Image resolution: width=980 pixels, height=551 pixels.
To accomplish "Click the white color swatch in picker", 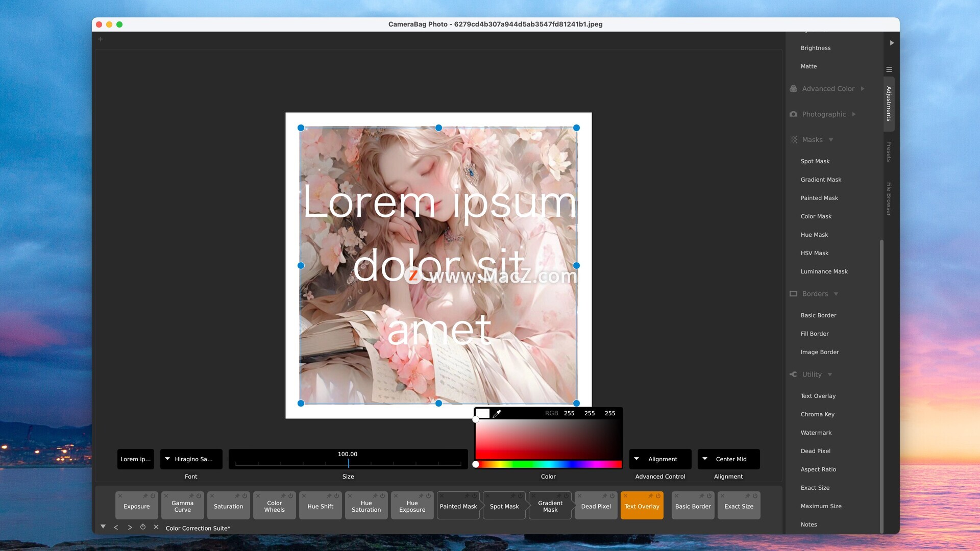I will tap(482, 413).
